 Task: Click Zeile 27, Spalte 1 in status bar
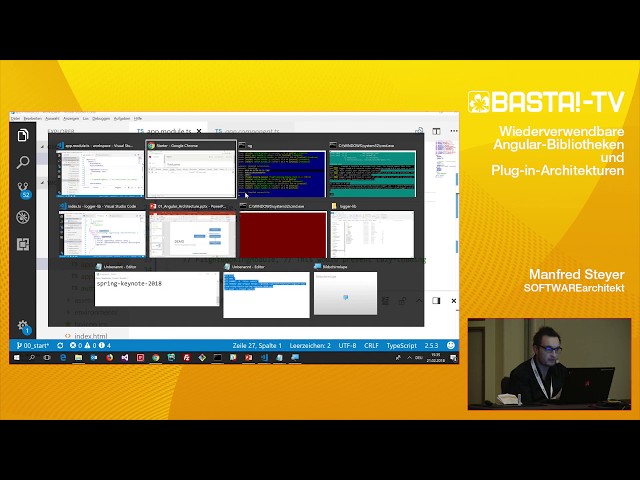257,345
